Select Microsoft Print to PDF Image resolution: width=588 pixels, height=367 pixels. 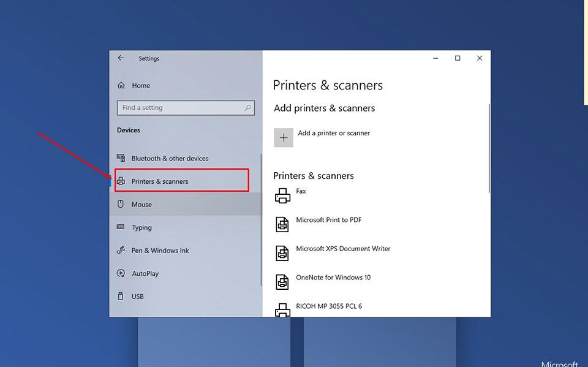click(329, 220)
